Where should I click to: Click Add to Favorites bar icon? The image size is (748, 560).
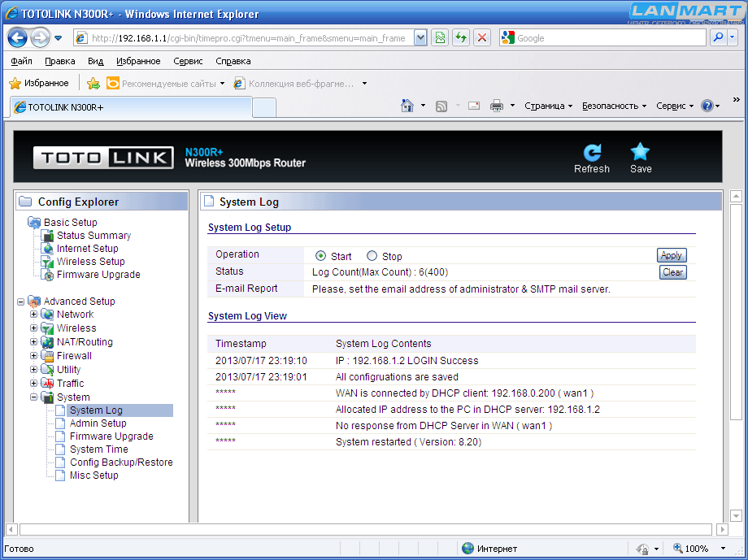pyautogui.click(x=93, y=84)
